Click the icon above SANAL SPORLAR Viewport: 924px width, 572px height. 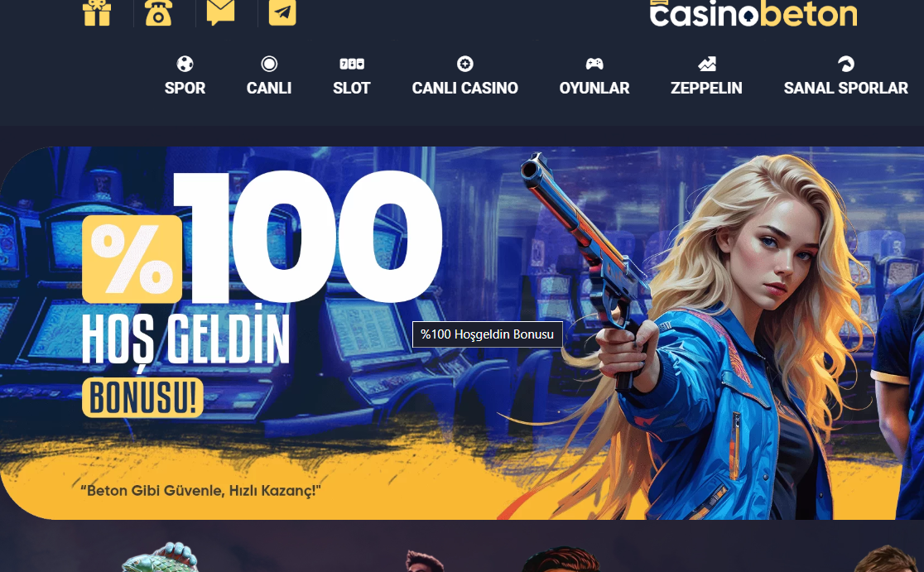click(845, 64)
